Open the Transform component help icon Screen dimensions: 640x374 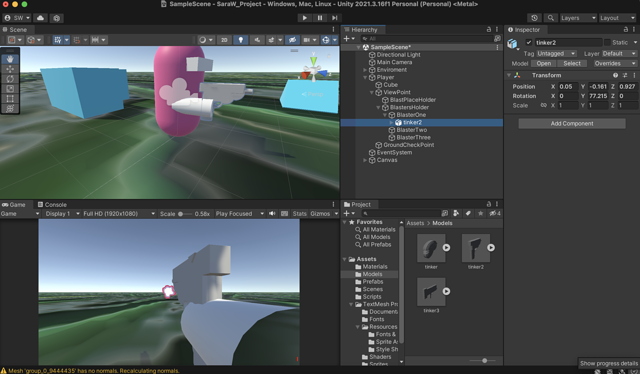click(616, 75)
